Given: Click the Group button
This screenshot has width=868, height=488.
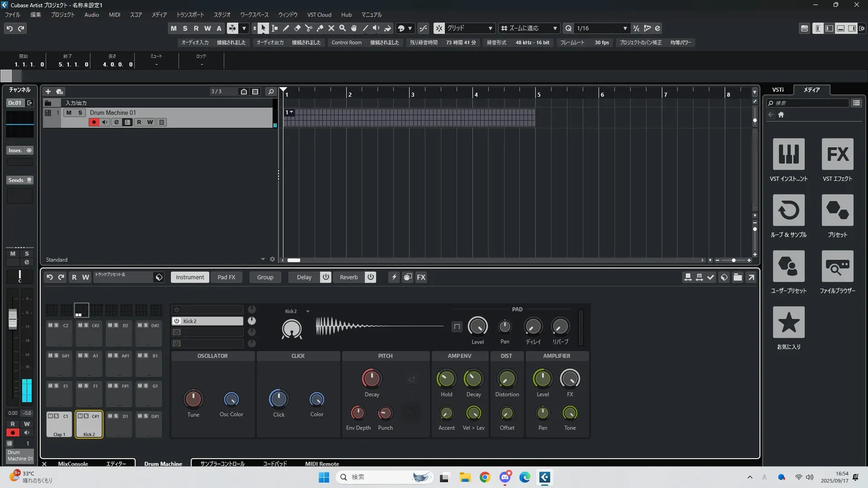Looking at the screenshot, I should pos(265,277).
